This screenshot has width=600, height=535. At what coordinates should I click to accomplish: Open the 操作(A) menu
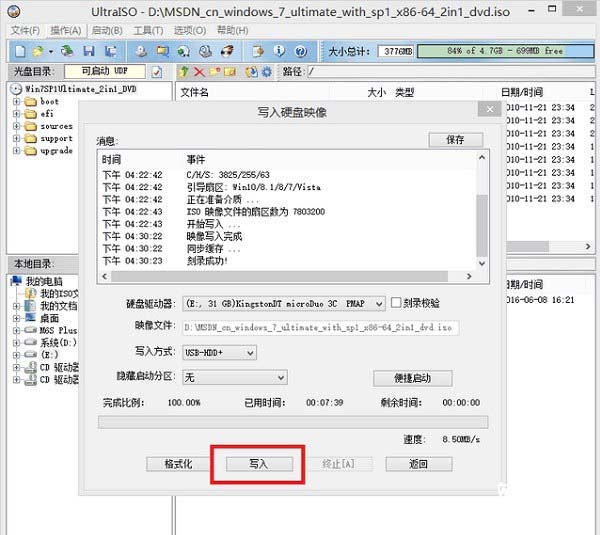(x=66, y=30)
